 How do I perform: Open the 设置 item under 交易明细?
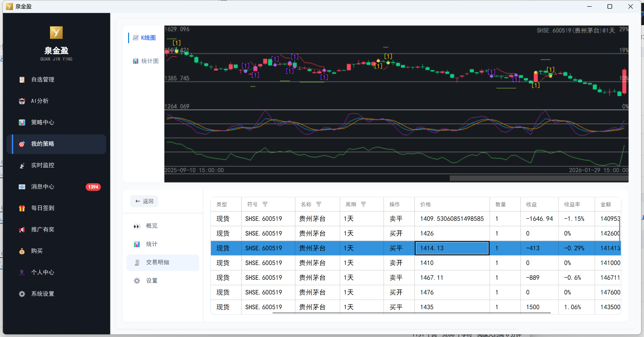tap(152, 281)
